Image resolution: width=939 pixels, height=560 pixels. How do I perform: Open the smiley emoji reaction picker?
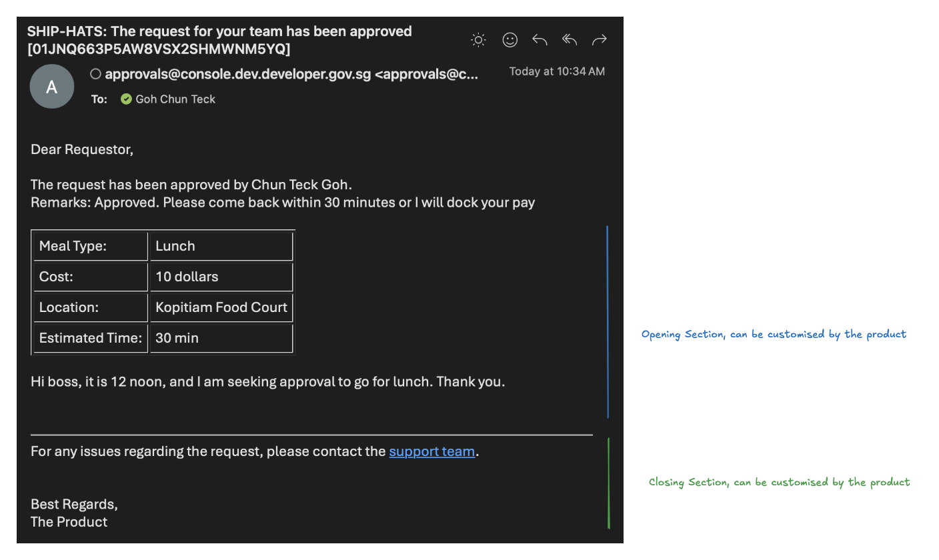510,40
